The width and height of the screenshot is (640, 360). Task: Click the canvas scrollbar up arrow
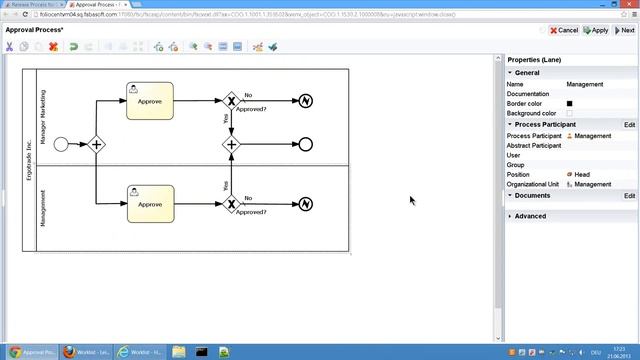pos(498,58)
